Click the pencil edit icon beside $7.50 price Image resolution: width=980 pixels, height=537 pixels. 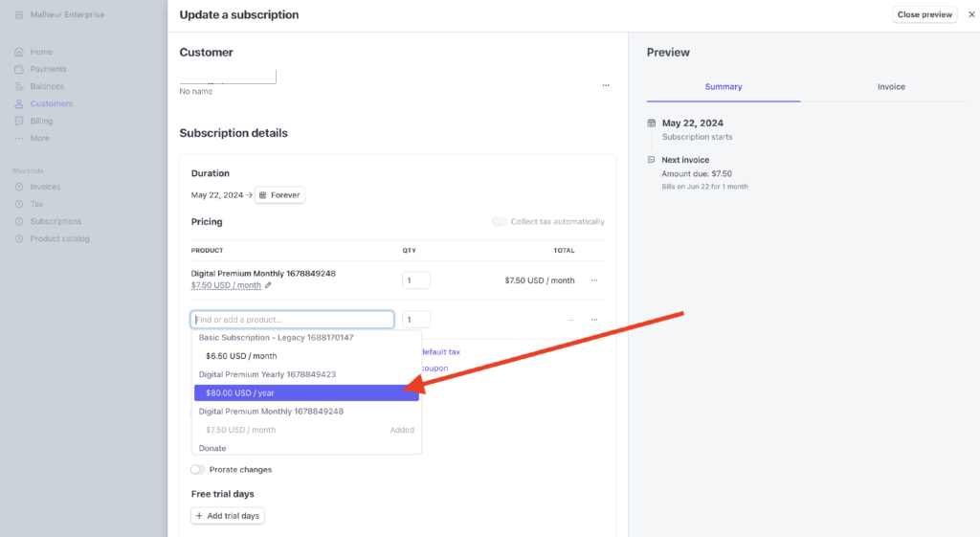click(268, 285)
